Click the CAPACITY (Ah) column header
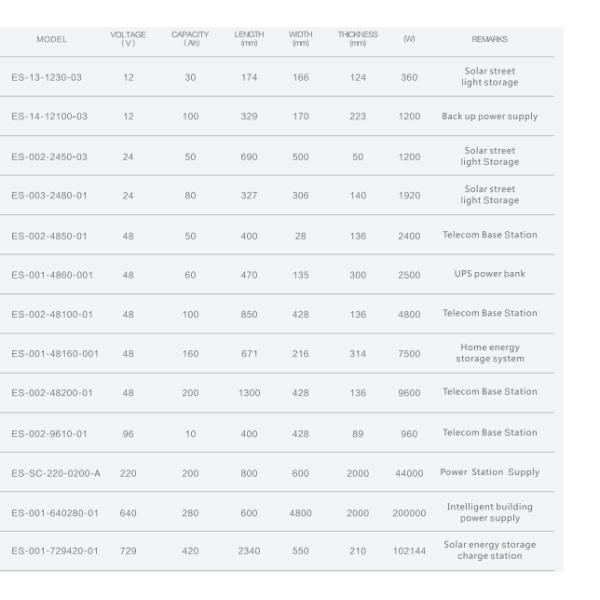This screenshot has height=600, width=600. pyautogui.click(x=191, y=39)
